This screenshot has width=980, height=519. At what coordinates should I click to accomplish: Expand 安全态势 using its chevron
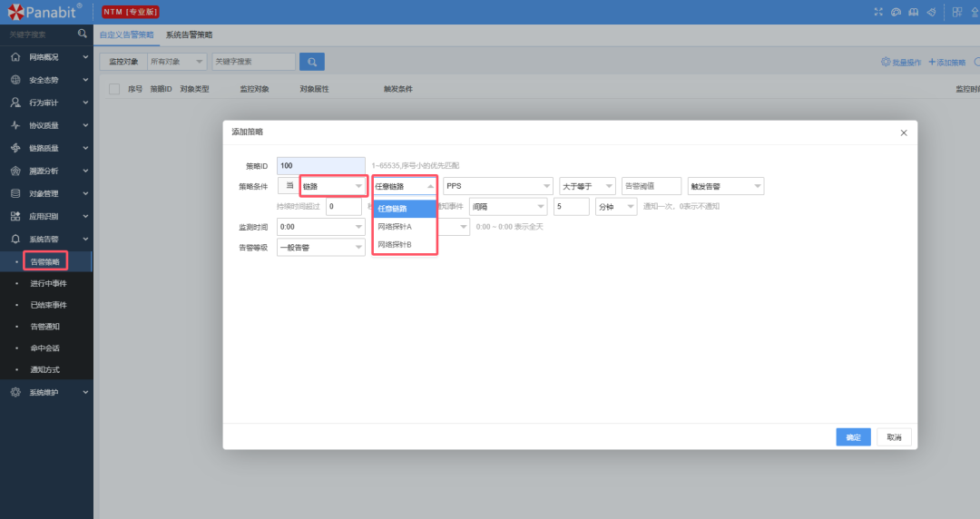(85, 80)
